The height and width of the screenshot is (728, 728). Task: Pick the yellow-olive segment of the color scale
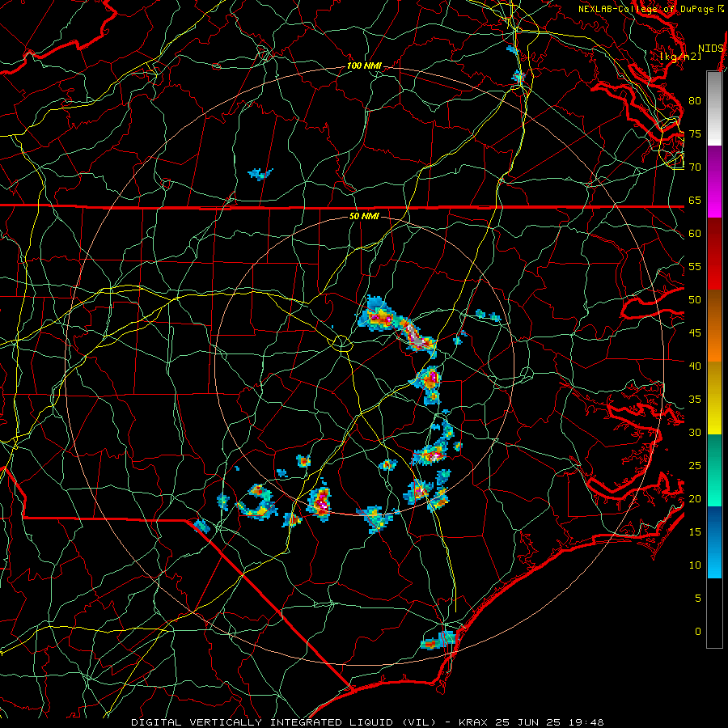[x=714, y=398]
